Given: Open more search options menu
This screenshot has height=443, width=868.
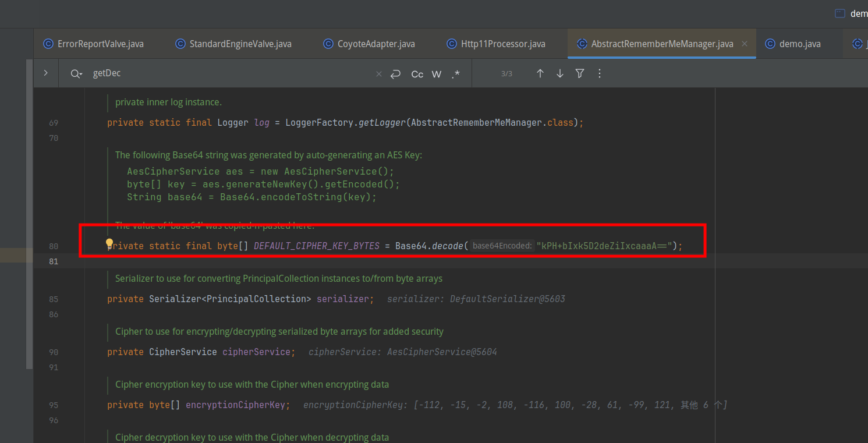Looking at the screenshot, I should [600, 73].
